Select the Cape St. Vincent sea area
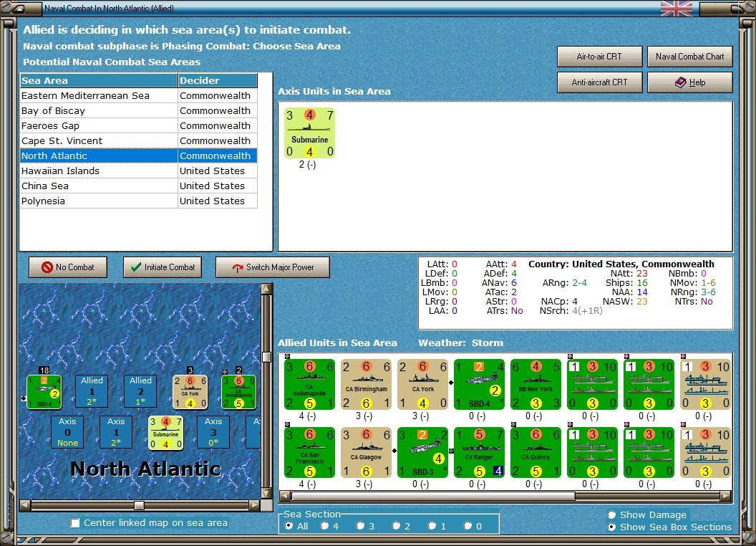Viewport: 756px width, 546px height. 138,140
